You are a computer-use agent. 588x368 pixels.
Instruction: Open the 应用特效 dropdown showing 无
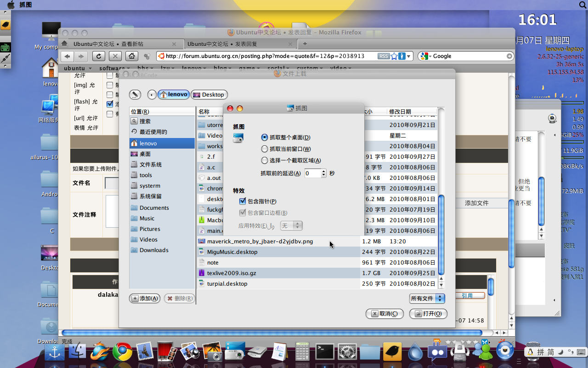coord(291,226)
